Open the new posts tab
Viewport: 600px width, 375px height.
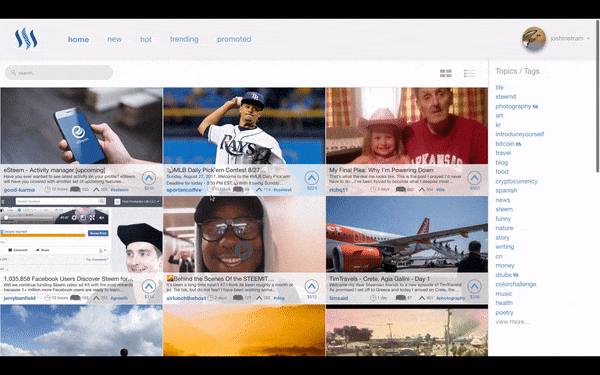(114, 39)
